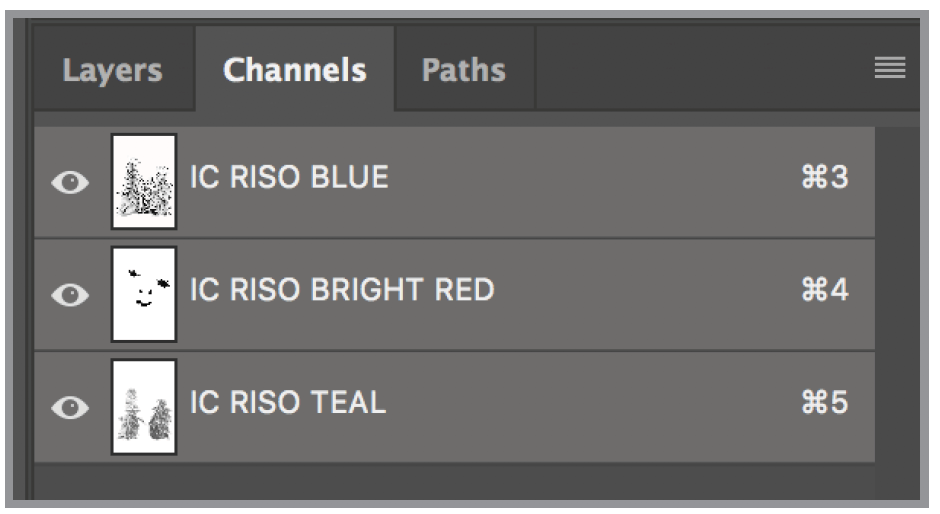The height and width of the screenshot is (514, 940).
Task: Click the IC RISO BLUE channel thumbnail
Action: (x=144, y=181)
